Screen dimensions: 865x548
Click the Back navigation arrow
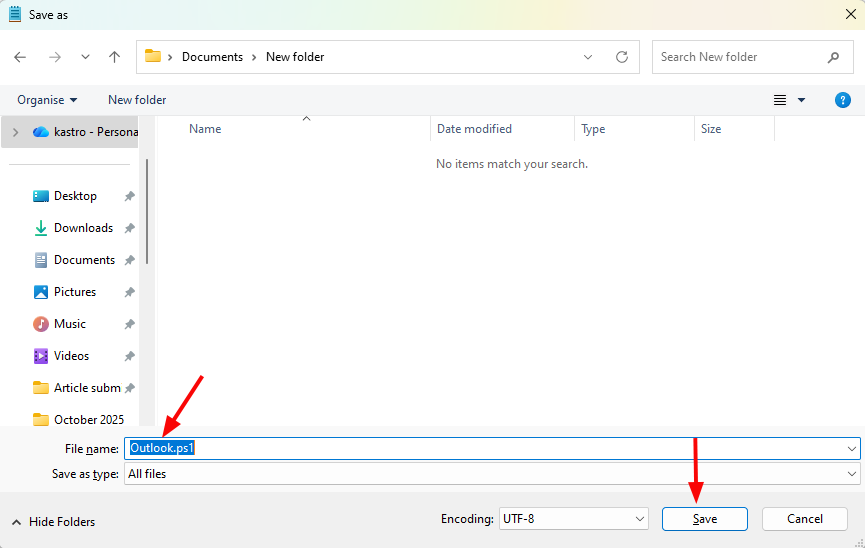20,57
